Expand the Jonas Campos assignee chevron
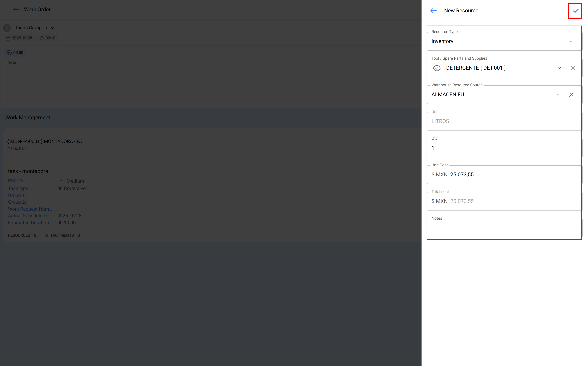 point(53,28)
